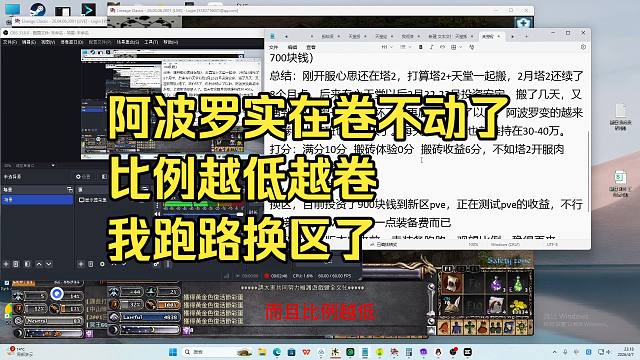Image resolution: width=640 pixels, height=360 pixels.
Task: Open the Help menu in OBS
Action: click(x=171, y=42)
